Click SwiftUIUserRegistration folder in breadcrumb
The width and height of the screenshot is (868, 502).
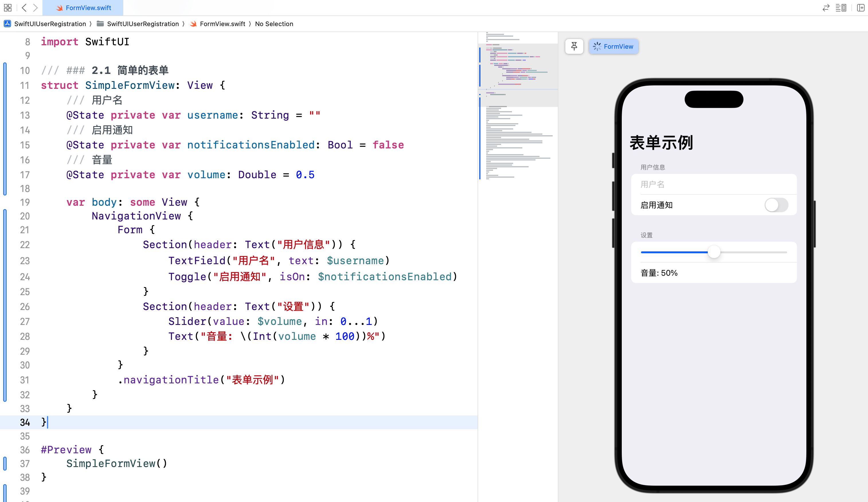142,24
